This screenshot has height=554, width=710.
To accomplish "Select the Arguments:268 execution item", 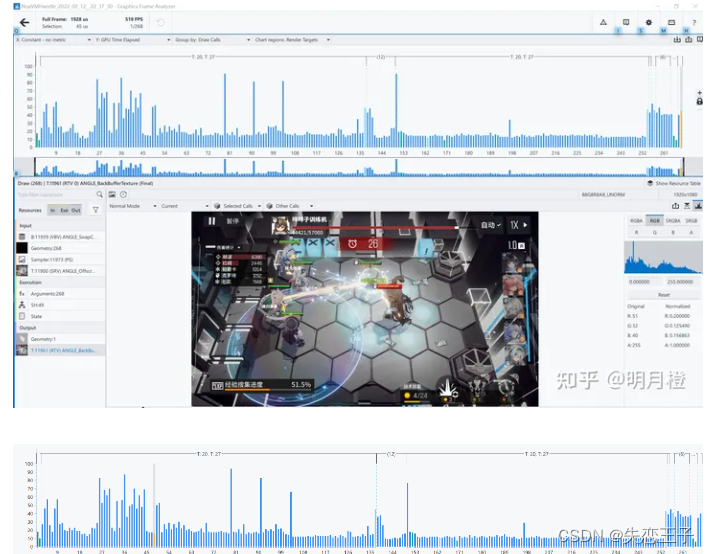I will (60, 294).
